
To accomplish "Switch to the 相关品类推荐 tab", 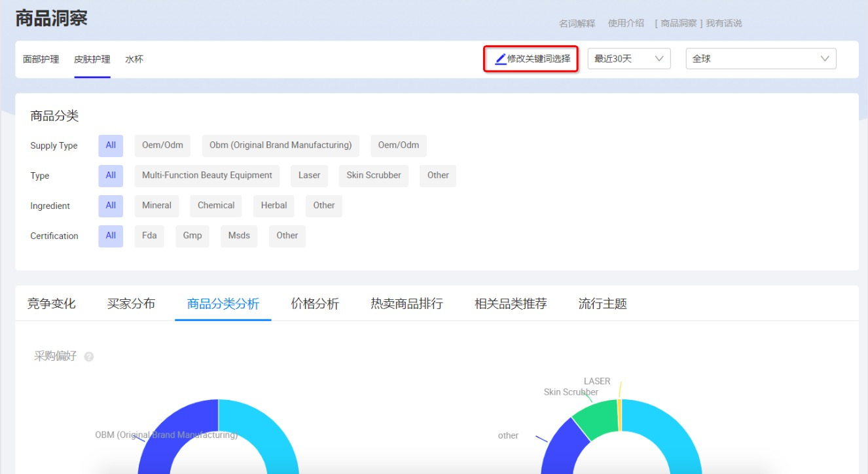I will [x=511, y=304].
